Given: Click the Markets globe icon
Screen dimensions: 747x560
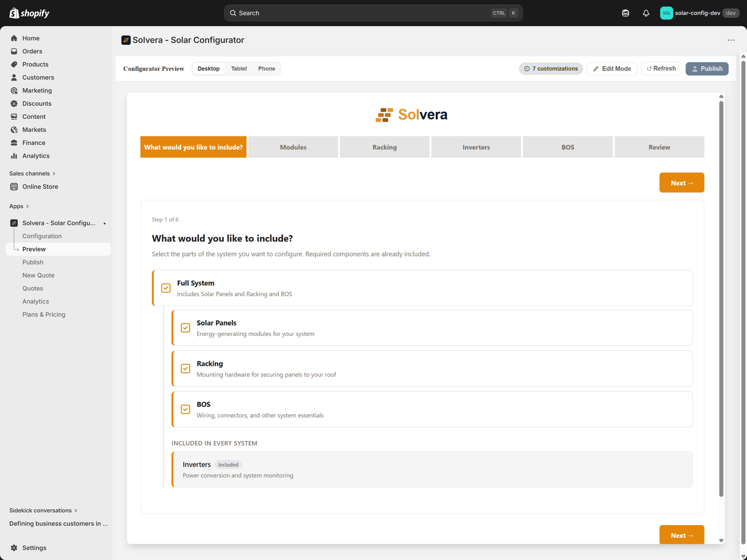Looking at the screenshot, I should (14, 130).
